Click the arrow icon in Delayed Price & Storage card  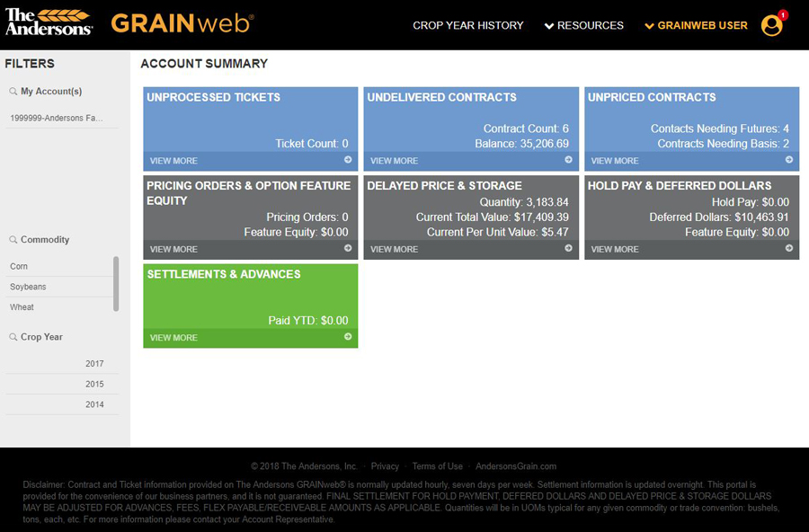(568, 248)
